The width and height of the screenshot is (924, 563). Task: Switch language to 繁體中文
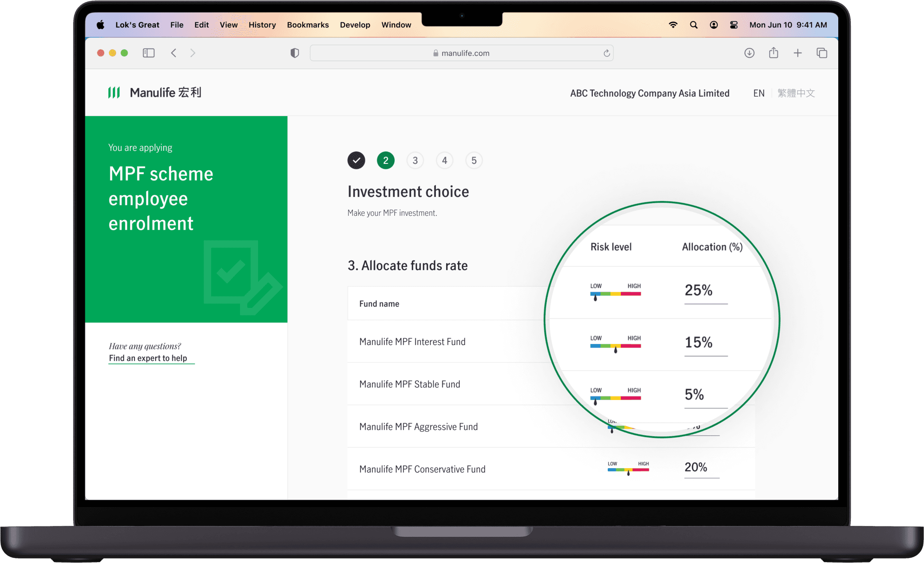(796, 93)
